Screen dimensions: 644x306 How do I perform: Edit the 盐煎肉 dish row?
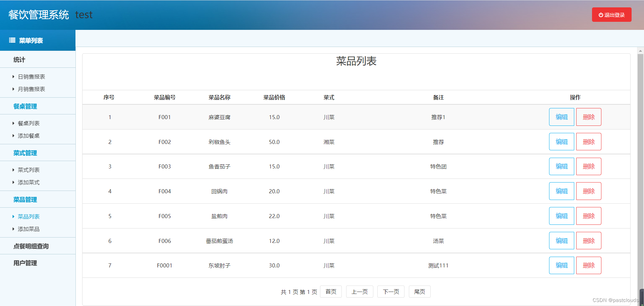coord(561,216)
